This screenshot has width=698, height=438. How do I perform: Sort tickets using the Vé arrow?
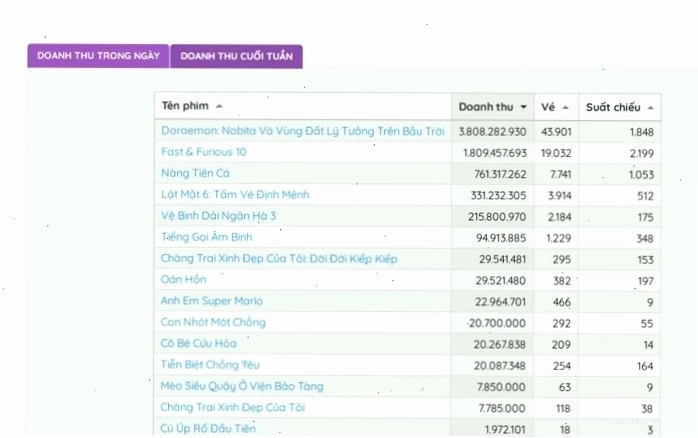[x=565, y=108]
